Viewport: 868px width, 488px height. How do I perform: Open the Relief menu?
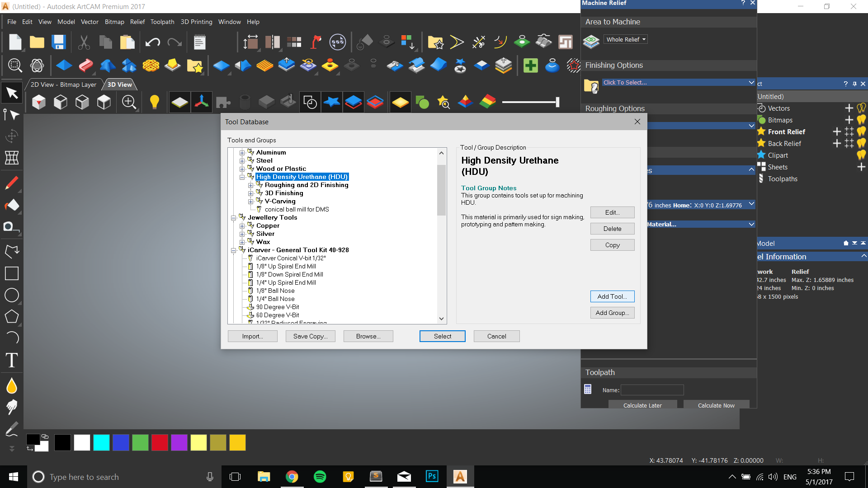tap(137, 22)
